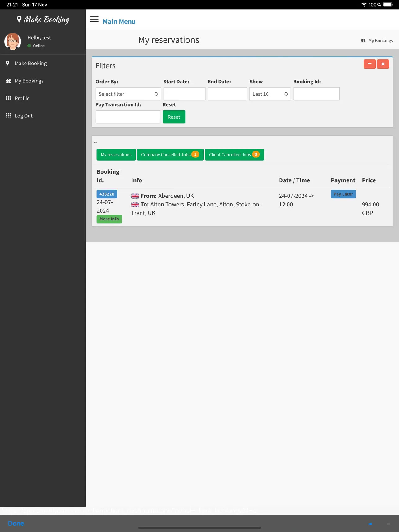Click the battery status icon
Viewport: 399px width, 532px height.
pos(388,5)
